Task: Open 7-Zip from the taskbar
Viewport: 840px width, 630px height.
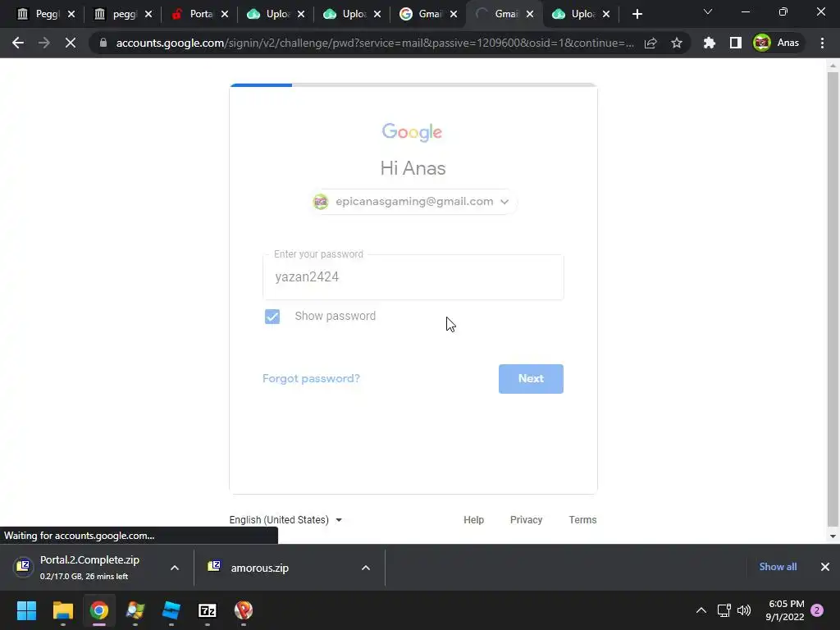Action: 208,610
